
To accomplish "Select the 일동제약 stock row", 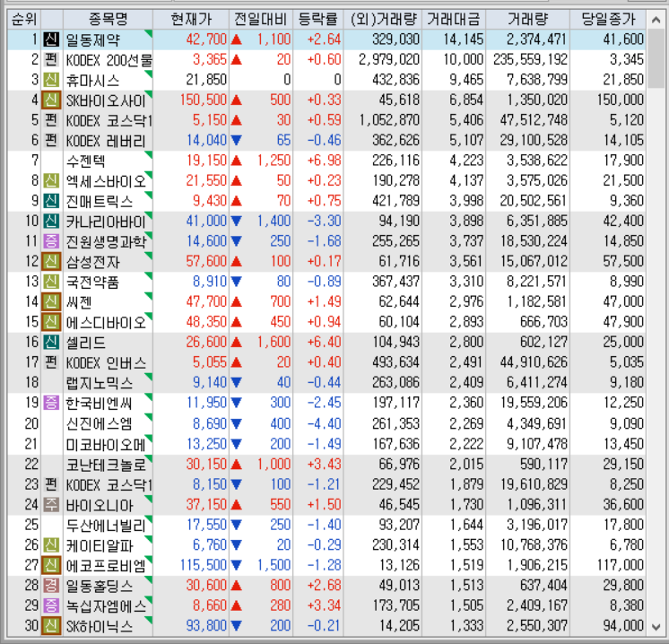I will coord(326,39).
